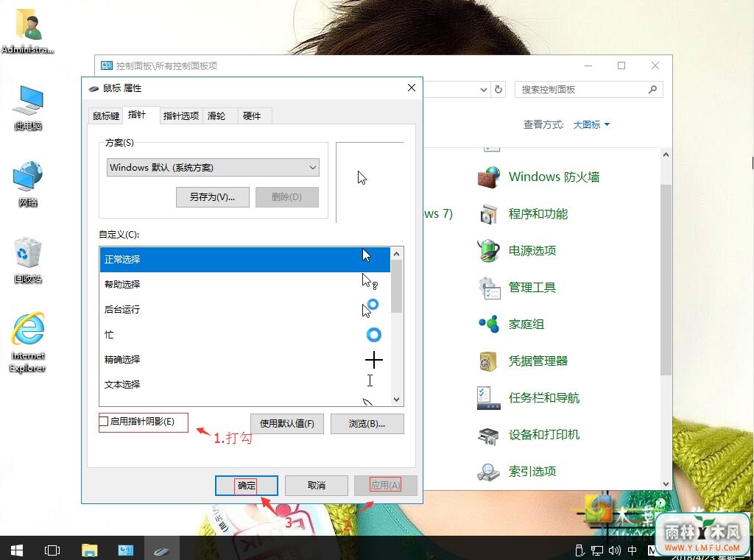Select 文本选择 in the pointer list

(x=244, y=385)
